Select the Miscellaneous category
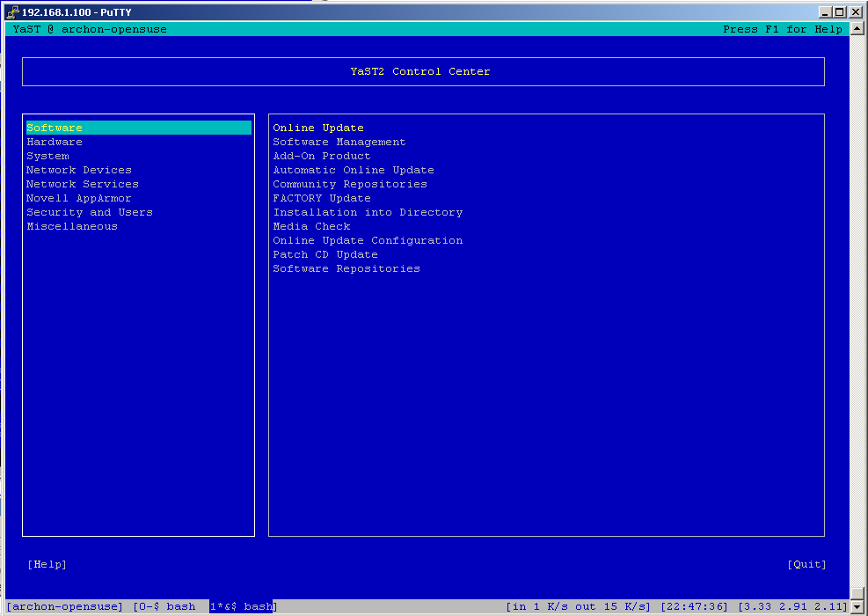 point(72,226)
